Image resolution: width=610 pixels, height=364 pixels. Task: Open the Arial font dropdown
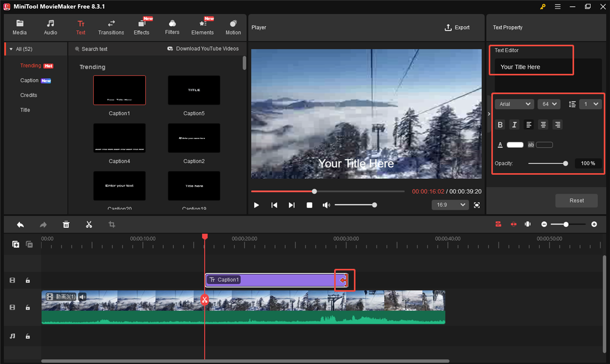(x=514, y=104)
